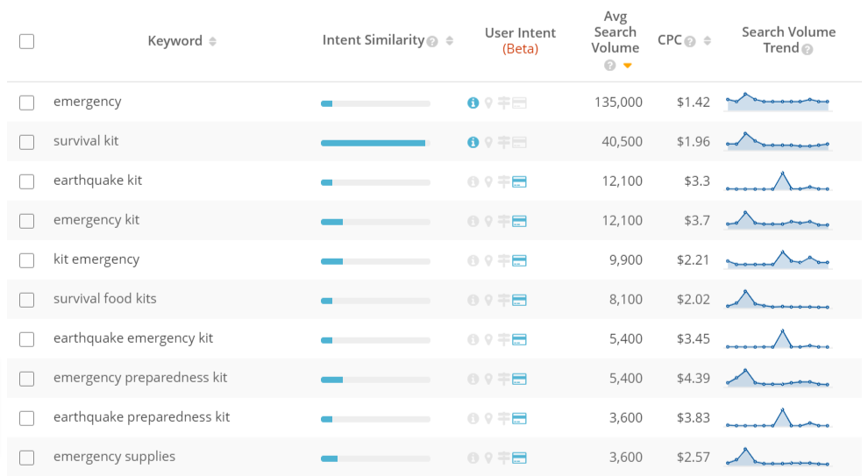
Task: Check the box for survival kit
Action: (26, 142)
